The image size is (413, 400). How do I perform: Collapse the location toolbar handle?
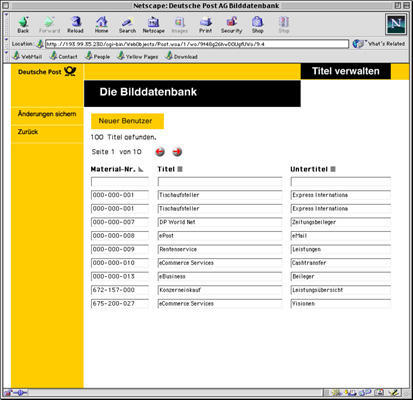pos(7,44)
